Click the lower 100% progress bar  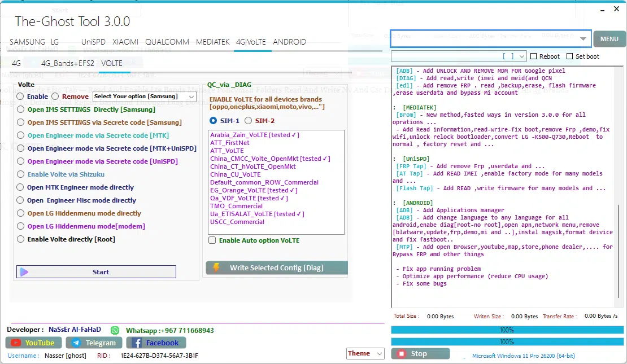pos(507,342)
